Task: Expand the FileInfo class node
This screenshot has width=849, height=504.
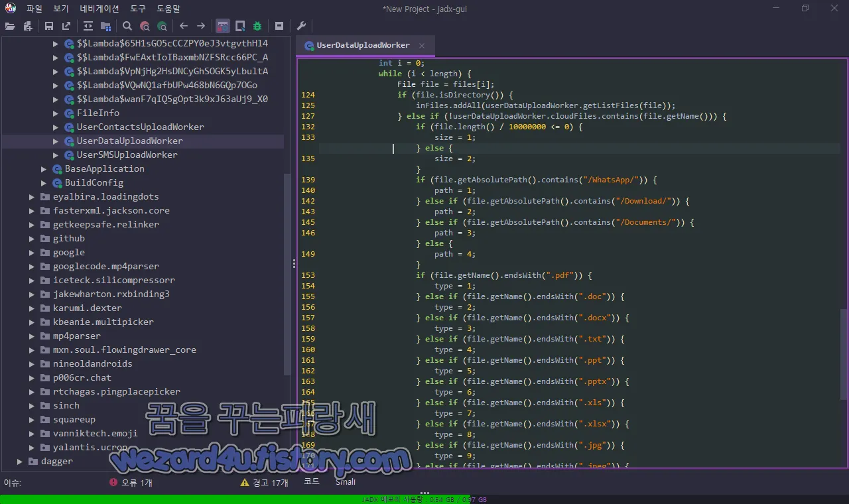Action: point(56,113)
